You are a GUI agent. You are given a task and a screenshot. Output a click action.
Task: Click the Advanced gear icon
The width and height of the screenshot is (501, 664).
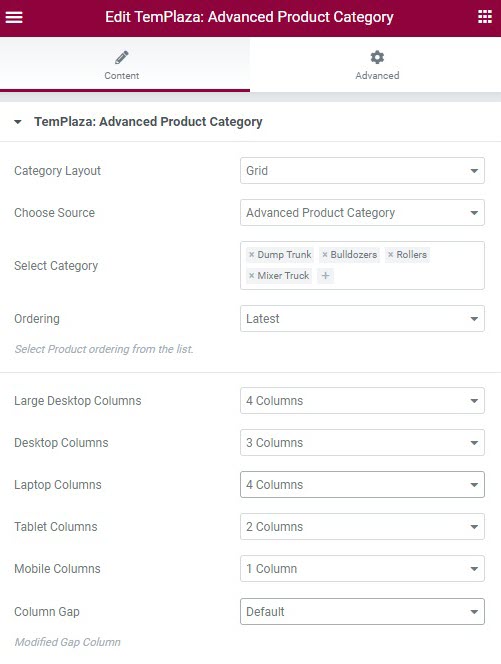pos(377,57)
